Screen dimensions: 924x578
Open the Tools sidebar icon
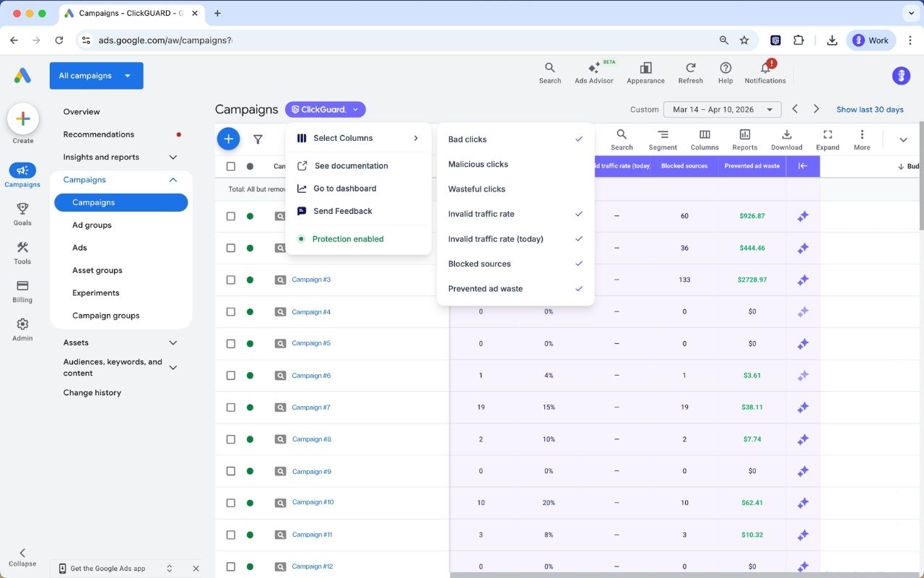22,252
